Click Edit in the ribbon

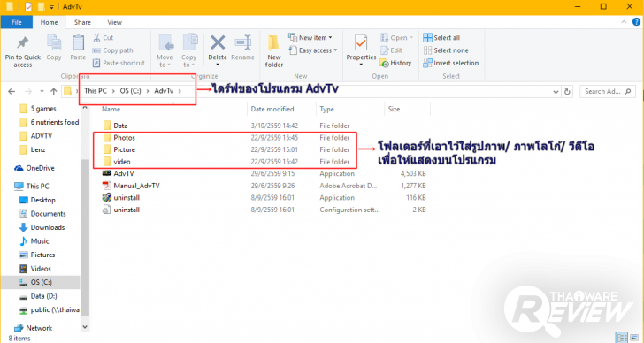pos(391,50)
